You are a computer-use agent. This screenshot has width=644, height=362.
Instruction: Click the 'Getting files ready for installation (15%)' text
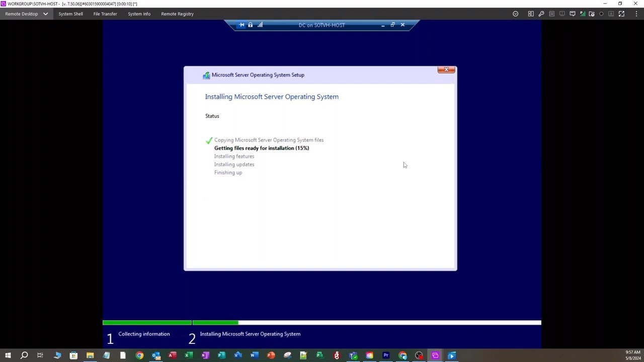pyautogui.click(x=262, y=148)
